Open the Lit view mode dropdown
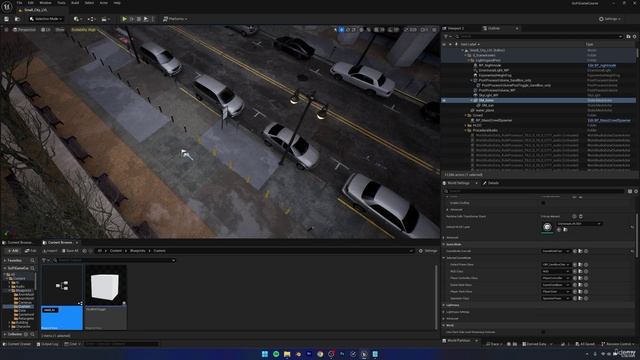640x360 pixels. tap(46, 30)
